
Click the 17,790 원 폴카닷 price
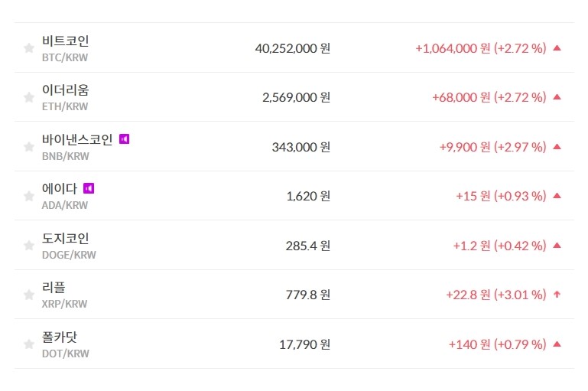pyautogui.click(x=304, y=344)
